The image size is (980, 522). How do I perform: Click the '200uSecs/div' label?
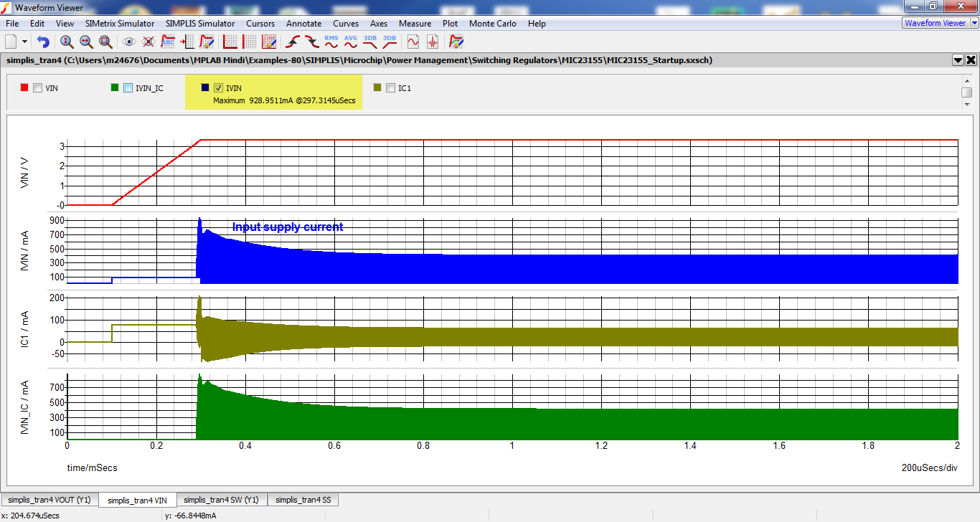tap(929, 468)
